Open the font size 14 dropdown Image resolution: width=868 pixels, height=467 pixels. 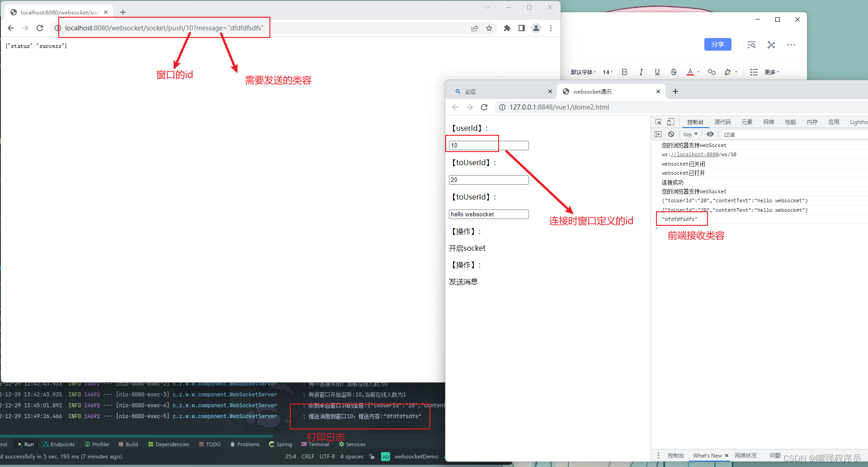click(608, 72)
